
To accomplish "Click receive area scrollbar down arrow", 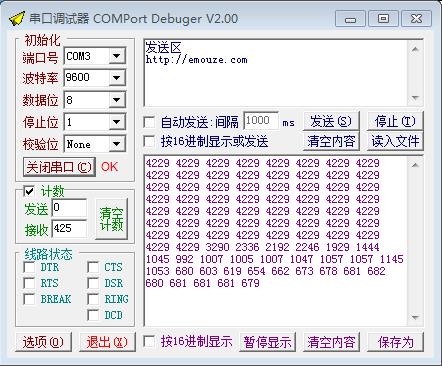I will click(x=415, y=317).
